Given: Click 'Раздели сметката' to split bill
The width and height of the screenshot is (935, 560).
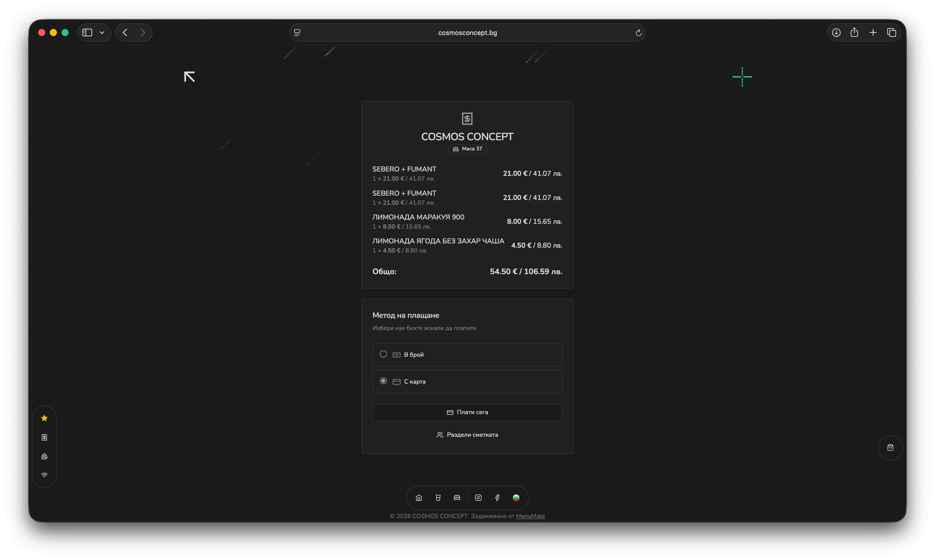Looking at the screenshot, I should 467,435.
